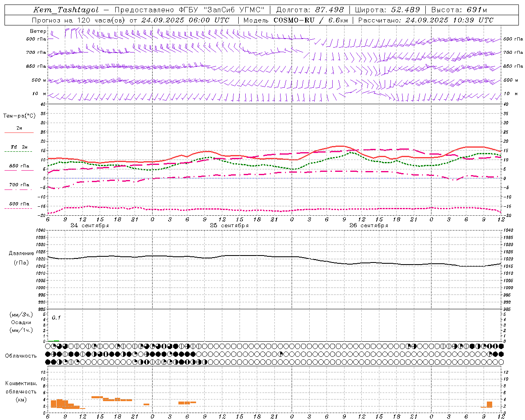Click the 'Рассчитано: 24.09.2025 10:39 UTC' text
This screenshot has width=525, height=420.
point(426,20)
